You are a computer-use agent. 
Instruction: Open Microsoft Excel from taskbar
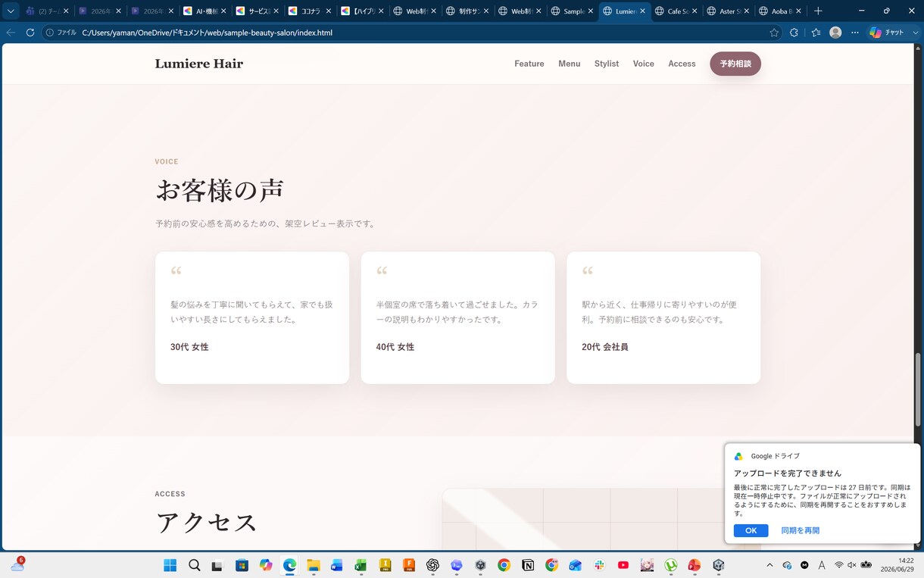coord(361,565)
